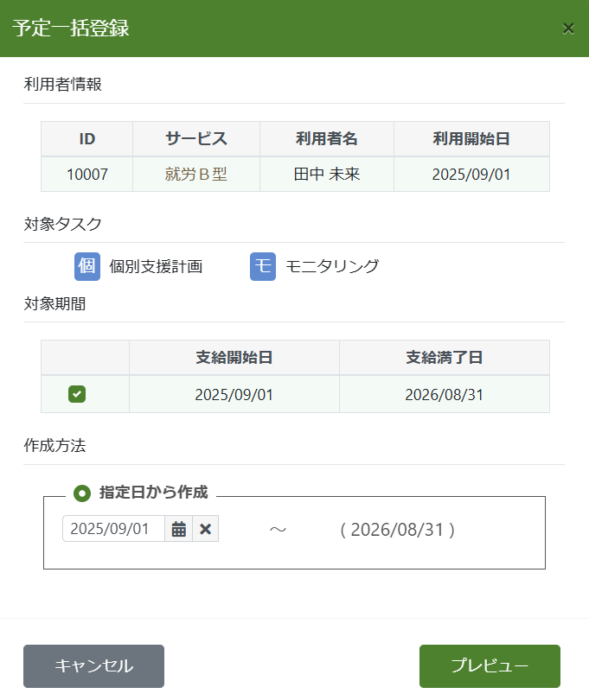The width and height of the screenshot is (589, 700).
Task: Toggle the 対象期間 row checkbox
Action: click(x=77, y=395)
